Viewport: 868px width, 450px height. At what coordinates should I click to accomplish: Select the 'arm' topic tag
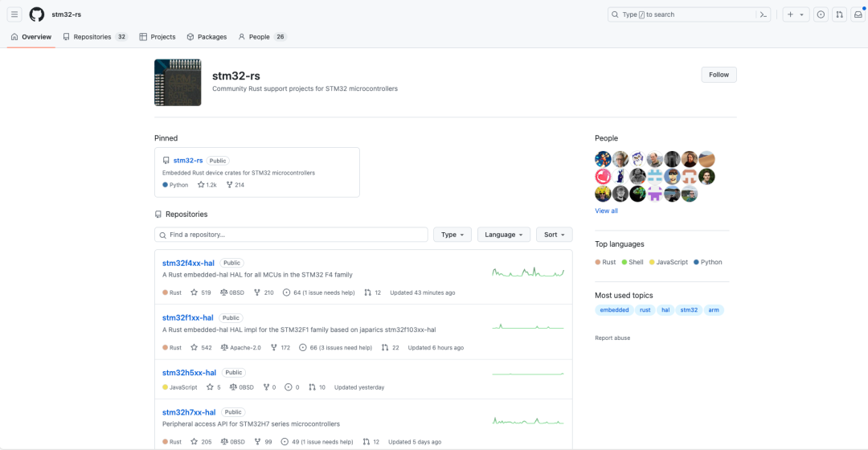tap(714, 310)
